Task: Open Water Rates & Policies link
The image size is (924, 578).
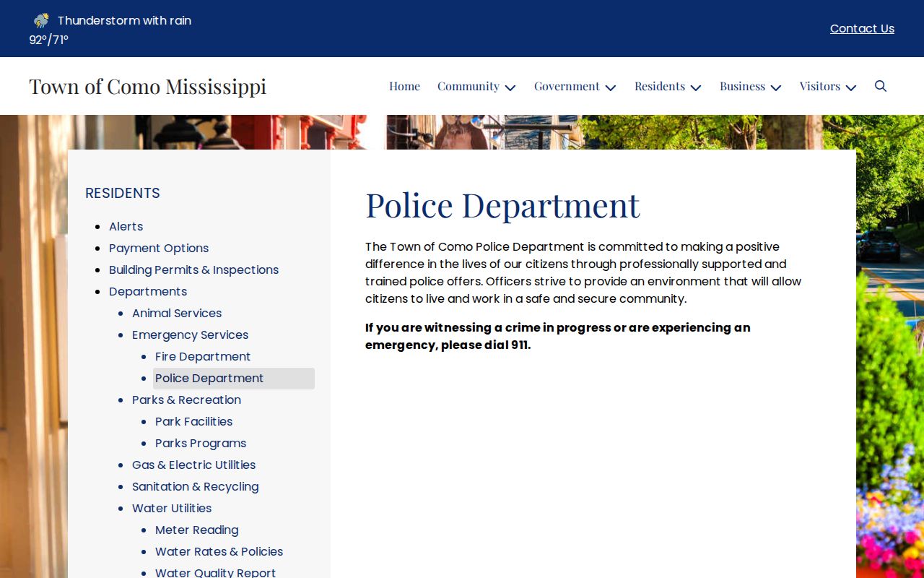Action: (x=219, y=551)
